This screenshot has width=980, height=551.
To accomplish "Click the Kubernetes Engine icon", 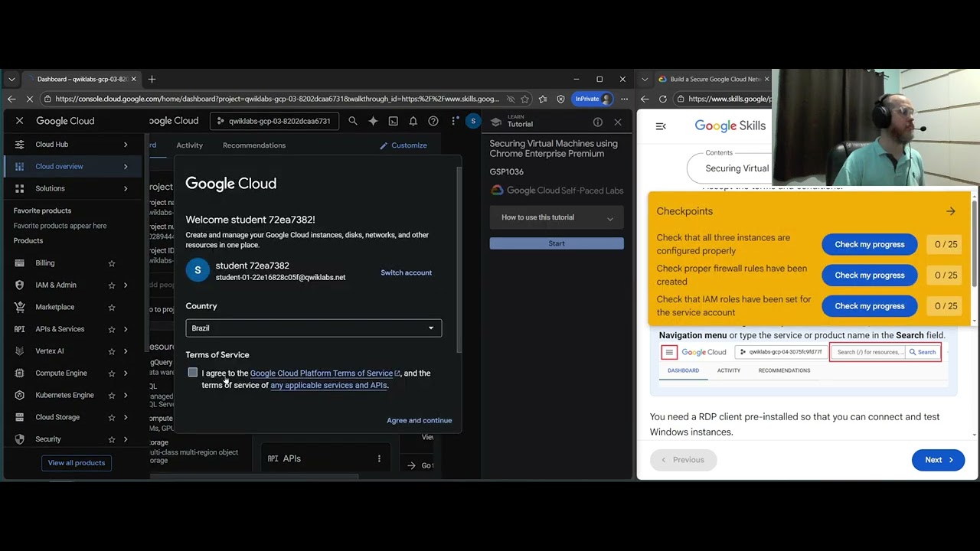I will pos(20,395).
